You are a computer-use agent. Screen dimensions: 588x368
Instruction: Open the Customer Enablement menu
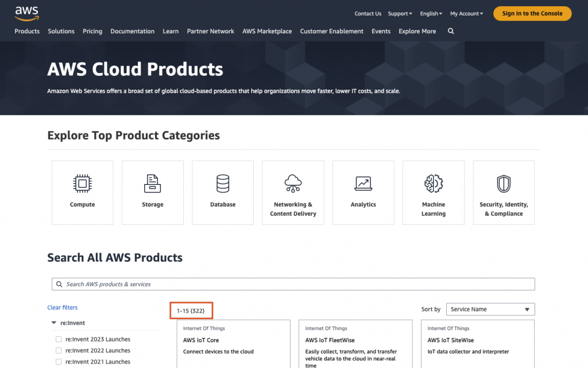point(331,31)
